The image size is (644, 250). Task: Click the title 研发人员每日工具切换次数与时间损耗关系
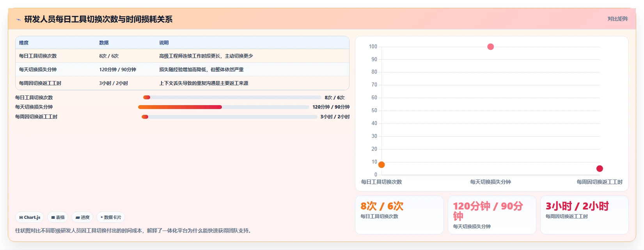tap(98, 19)
